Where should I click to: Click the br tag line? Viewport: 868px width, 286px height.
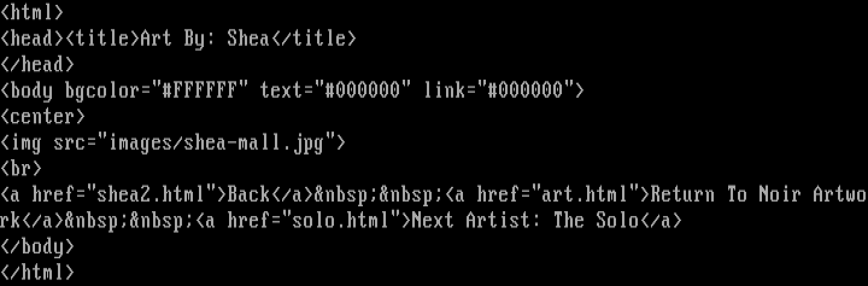(x=22, y=168)
